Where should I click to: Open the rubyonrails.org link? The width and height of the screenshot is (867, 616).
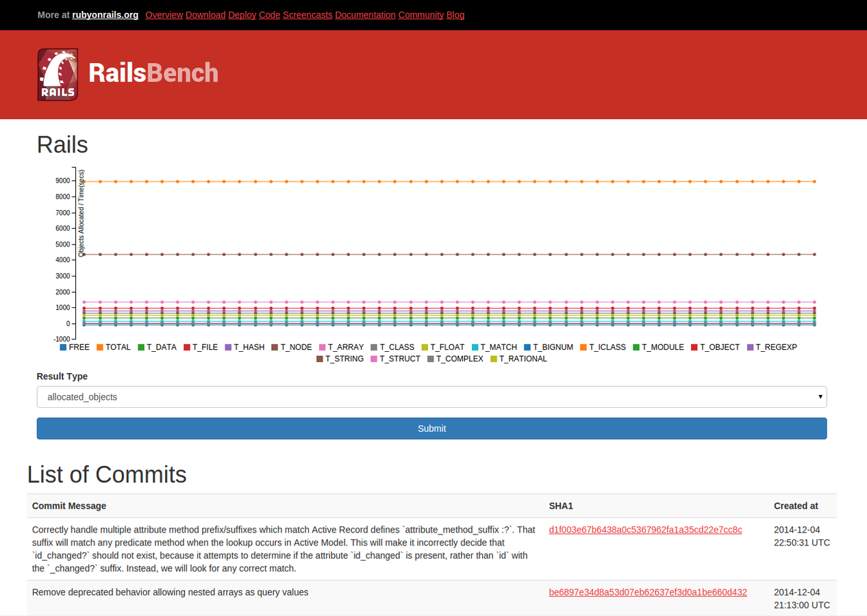point(105,14)
